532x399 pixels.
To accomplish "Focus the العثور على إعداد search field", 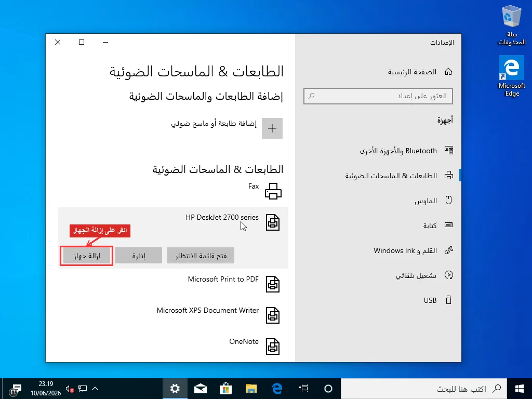I will tap(378, 96).
